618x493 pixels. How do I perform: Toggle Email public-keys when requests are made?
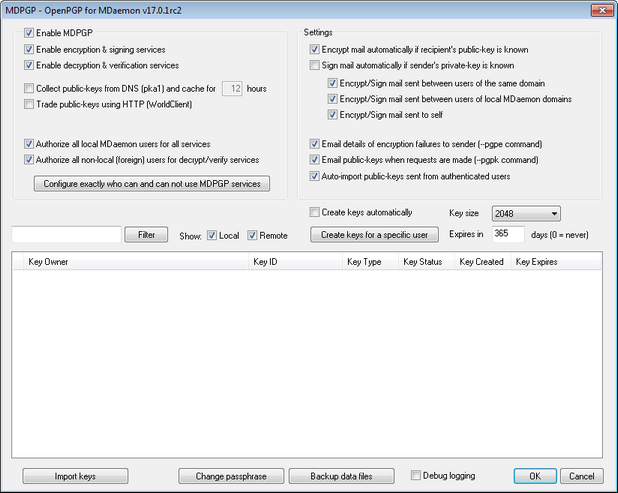(x=314, y=160)
